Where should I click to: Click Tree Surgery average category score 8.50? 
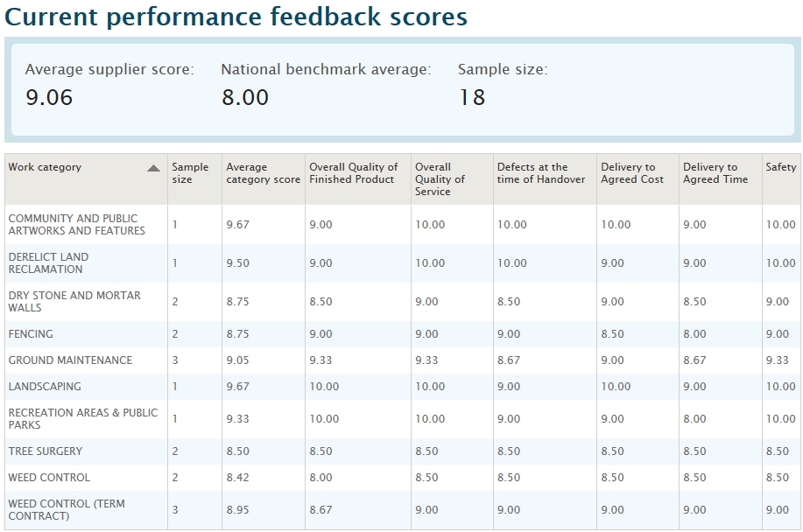[237, 451]
